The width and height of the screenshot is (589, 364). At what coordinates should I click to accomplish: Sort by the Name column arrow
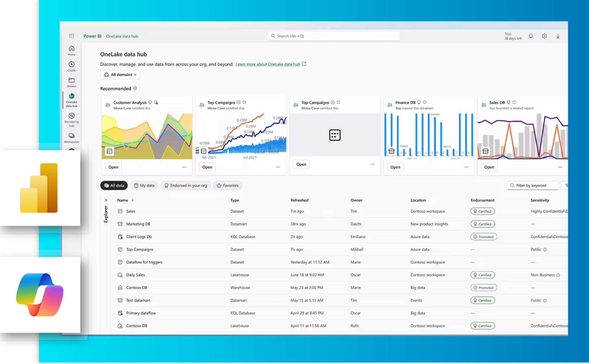pos(133,200)
